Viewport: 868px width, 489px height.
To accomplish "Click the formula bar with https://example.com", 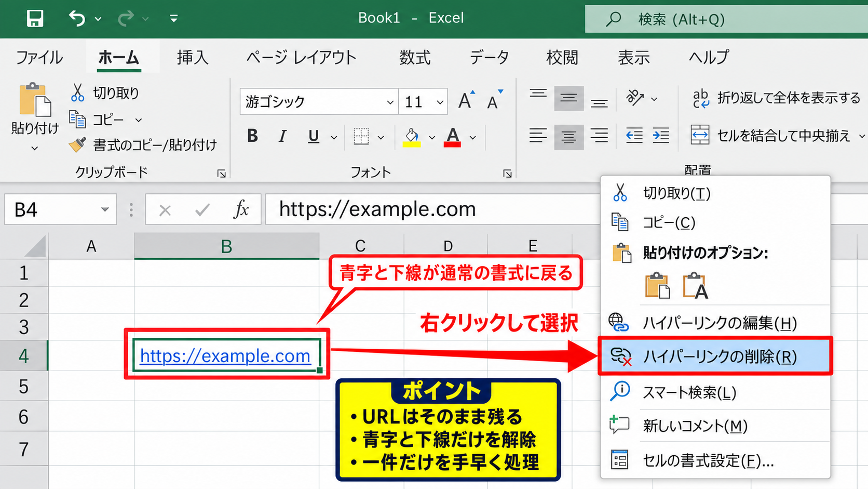I will 433,209.
